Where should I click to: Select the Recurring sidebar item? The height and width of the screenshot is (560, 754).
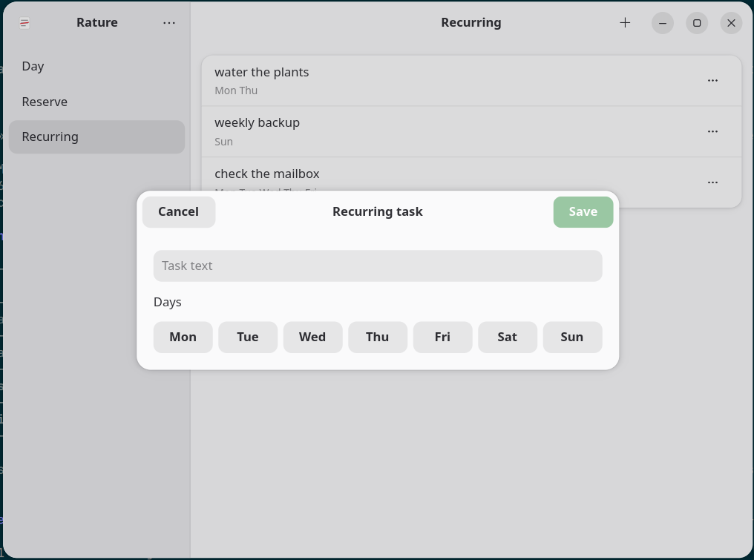point(96,137)
